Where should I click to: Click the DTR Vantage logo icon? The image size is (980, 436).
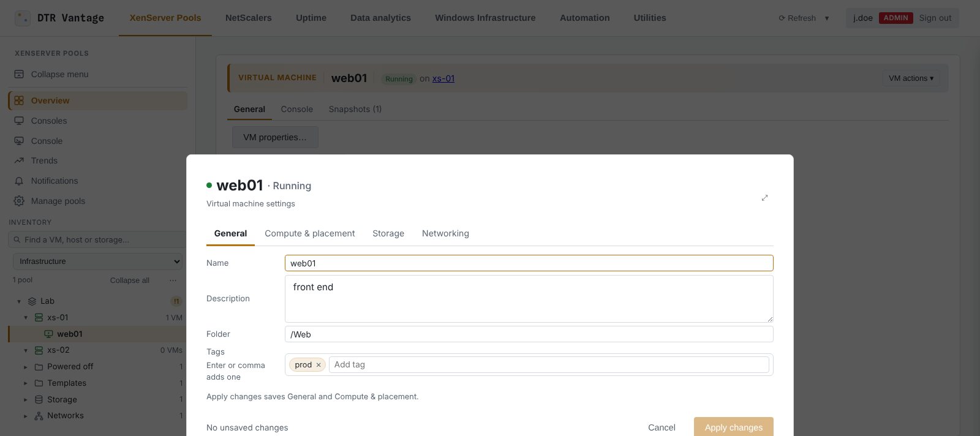[23, 18]
